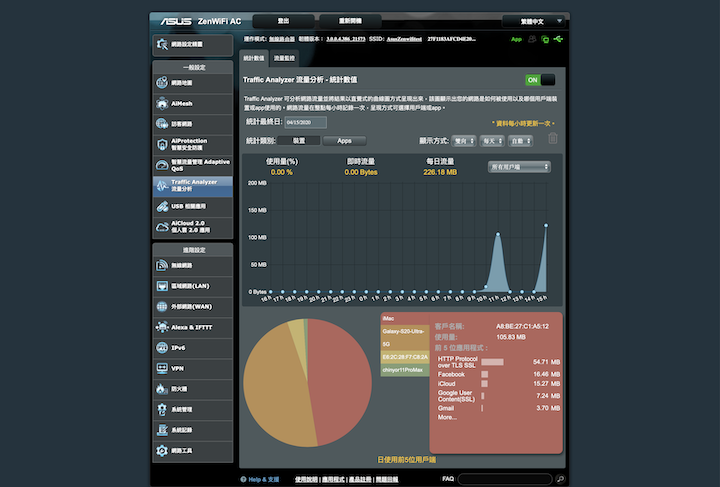Image resolution: width=720 pixels, height=487 pixels.
Task: Open the Network Map sidebar icon
Action: pyautogui.click(x=162, y=83)
